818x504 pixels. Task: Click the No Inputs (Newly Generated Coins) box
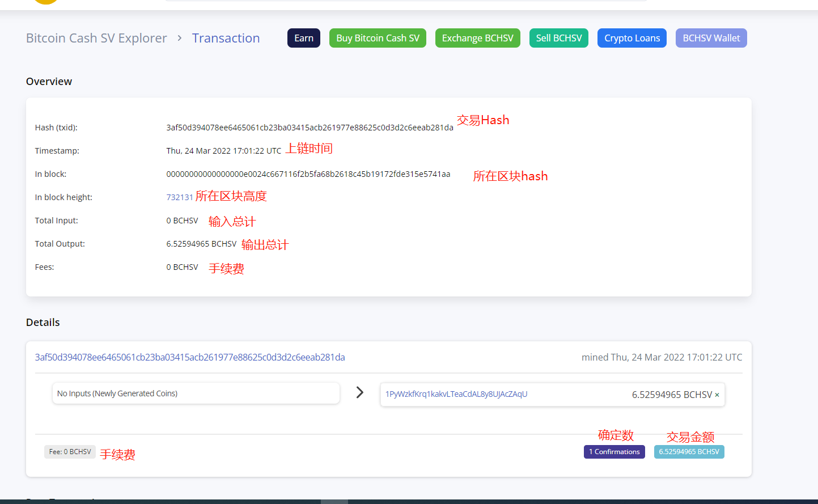[196, 393]
